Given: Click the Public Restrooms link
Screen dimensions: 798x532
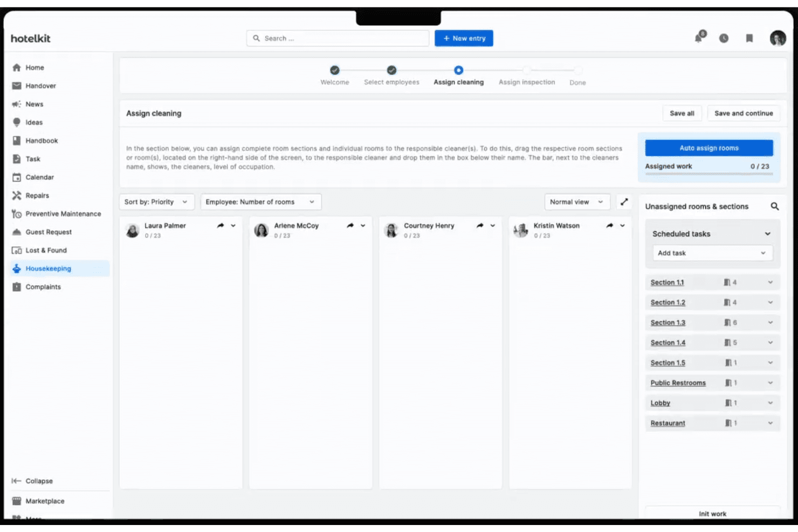Looking at the screenshot, I should click(x=678, y=383).
